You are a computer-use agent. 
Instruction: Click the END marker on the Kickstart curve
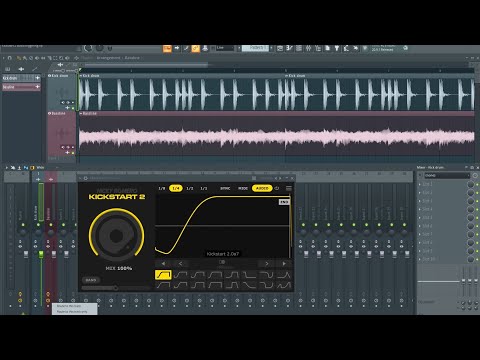point(284,202)
